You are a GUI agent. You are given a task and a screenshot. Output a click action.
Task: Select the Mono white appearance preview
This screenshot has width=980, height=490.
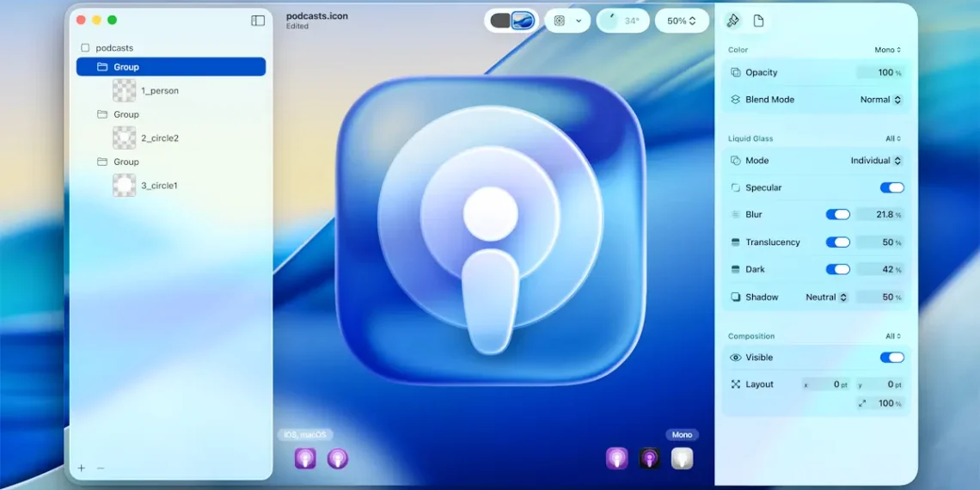683,459
